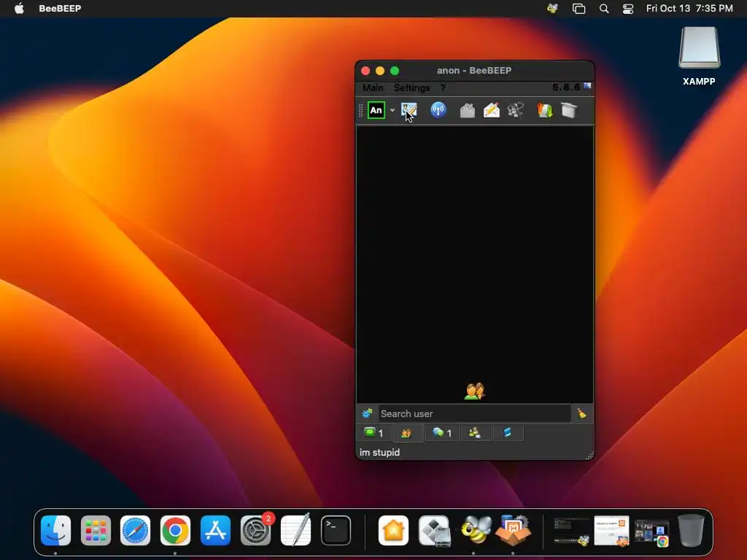Open the XAMPP drive on the desktop
Viewport: 747px width, 560px height.
pos(699,56)
